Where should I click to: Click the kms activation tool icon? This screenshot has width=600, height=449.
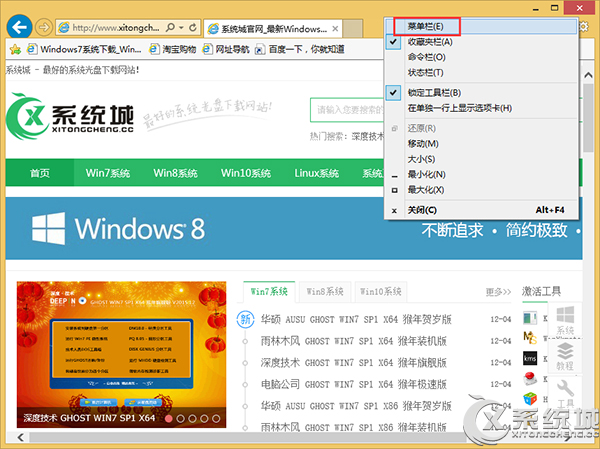[530, 358]
